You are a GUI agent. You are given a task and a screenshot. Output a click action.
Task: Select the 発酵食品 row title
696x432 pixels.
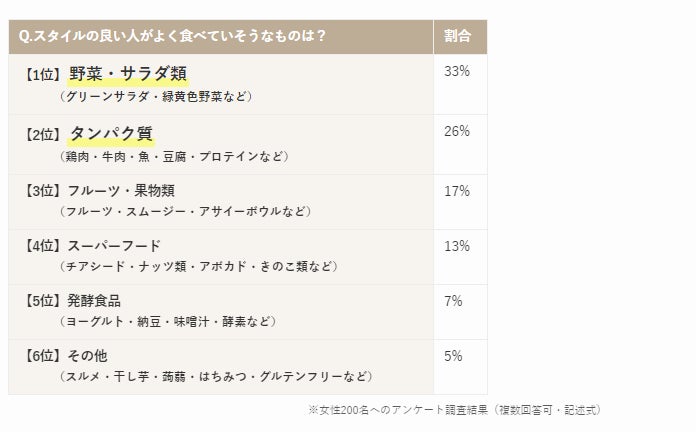coord(94,301)
